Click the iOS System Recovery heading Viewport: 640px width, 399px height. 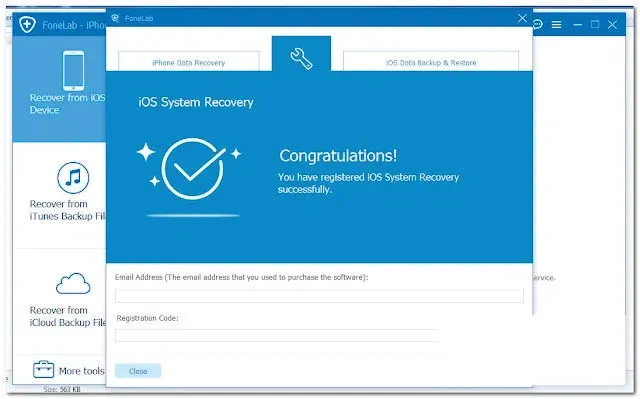point(196,102)
